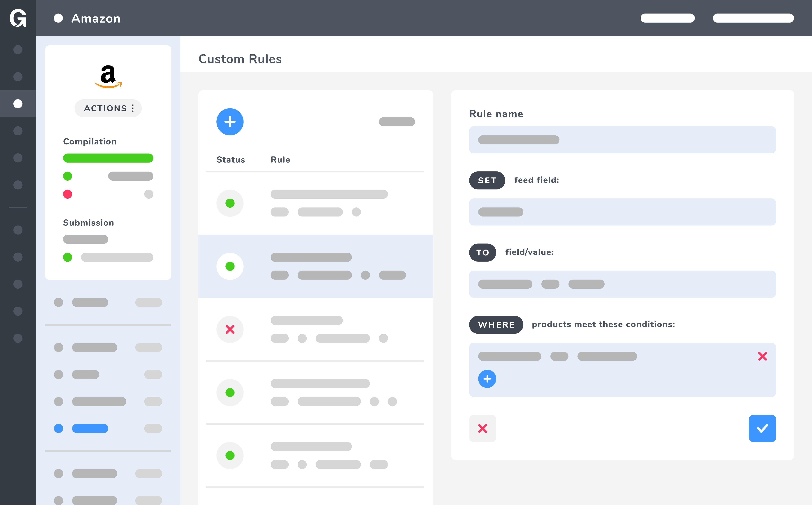Click the blue add rule plus button
Image resolution: width=812 pixels, height=505 pixels.
[230, 122]
